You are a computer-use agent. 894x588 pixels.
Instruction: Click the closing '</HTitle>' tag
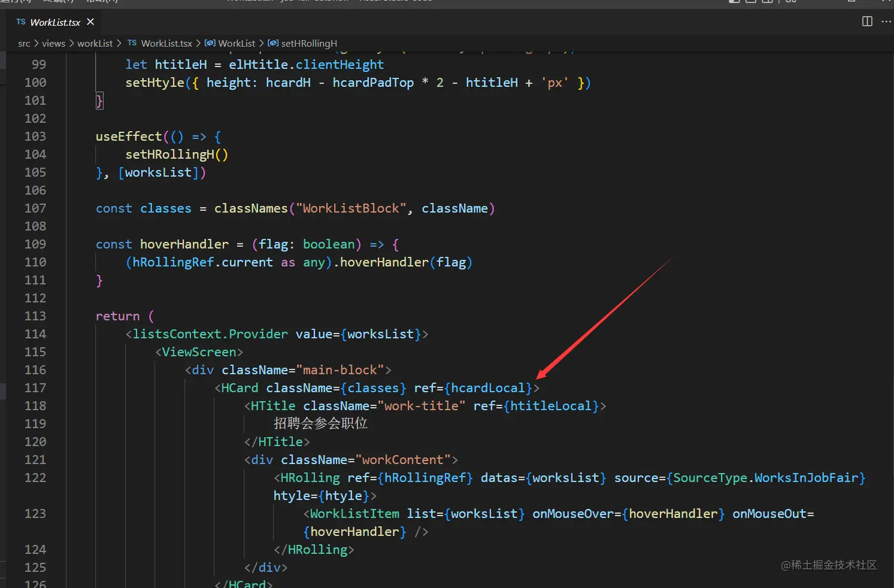coord(277,442)
